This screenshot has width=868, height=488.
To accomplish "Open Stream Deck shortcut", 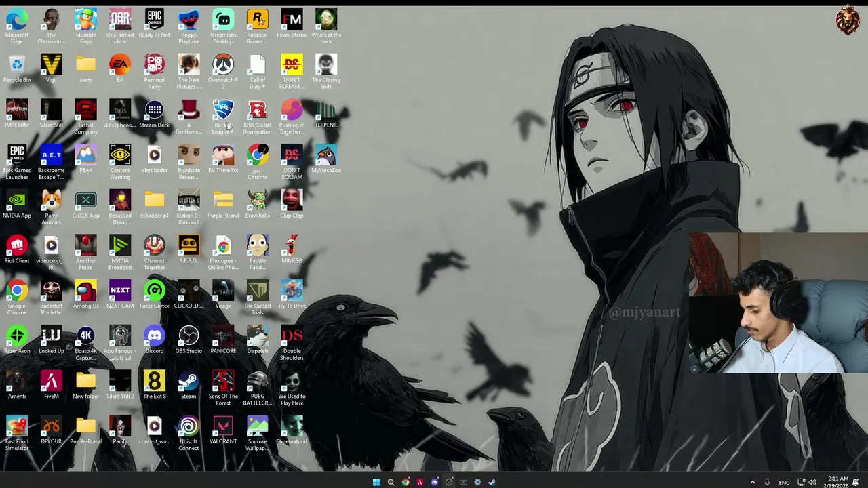I will pos(154,114).
